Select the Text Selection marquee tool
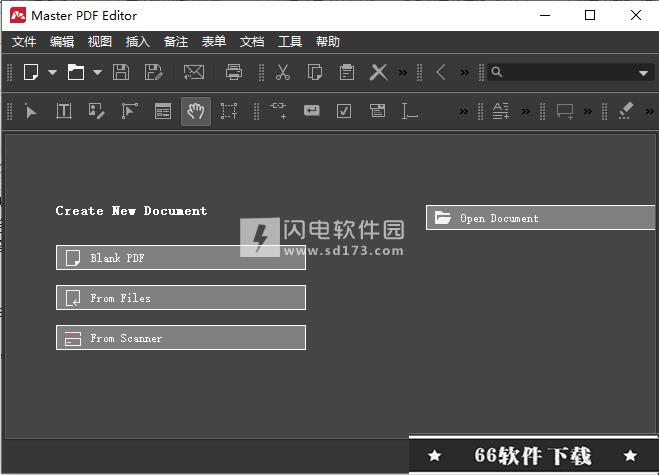The image size is (659, 475). pyautogui.click(x=229, y=111)
